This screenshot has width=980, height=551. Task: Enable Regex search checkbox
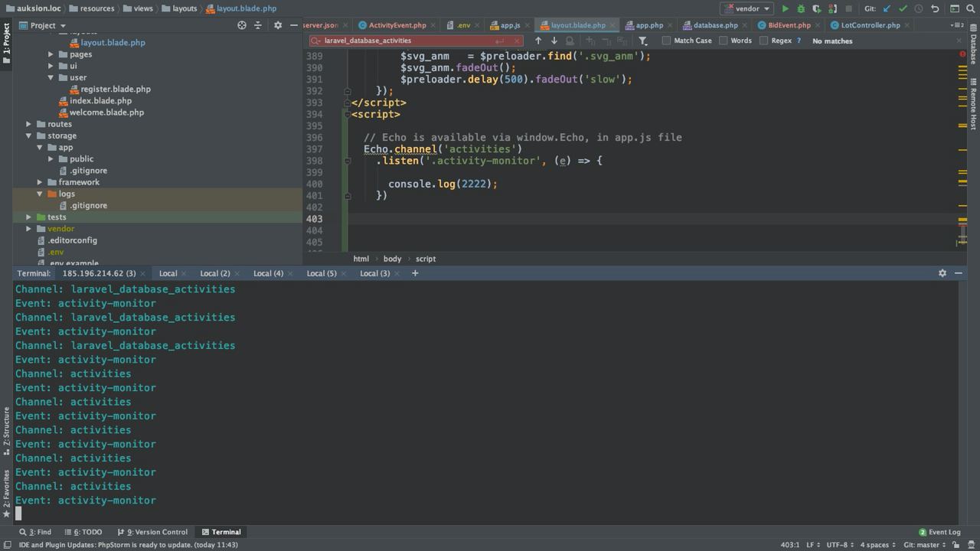tap(763, 41)
